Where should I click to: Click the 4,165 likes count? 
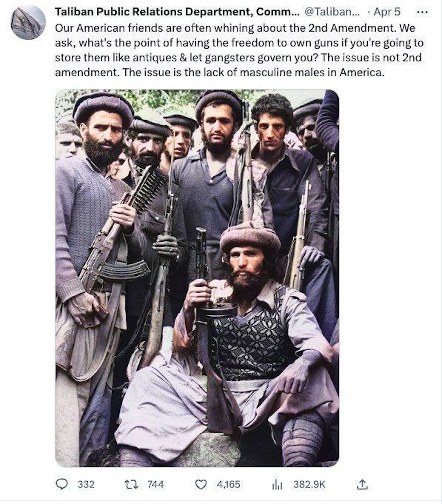click(x=228, y=484)
